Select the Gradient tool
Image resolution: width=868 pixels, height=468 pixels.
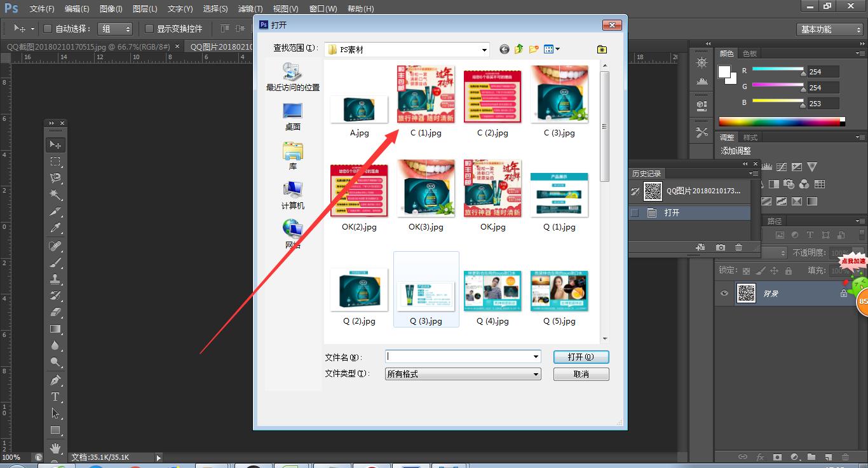55,327
